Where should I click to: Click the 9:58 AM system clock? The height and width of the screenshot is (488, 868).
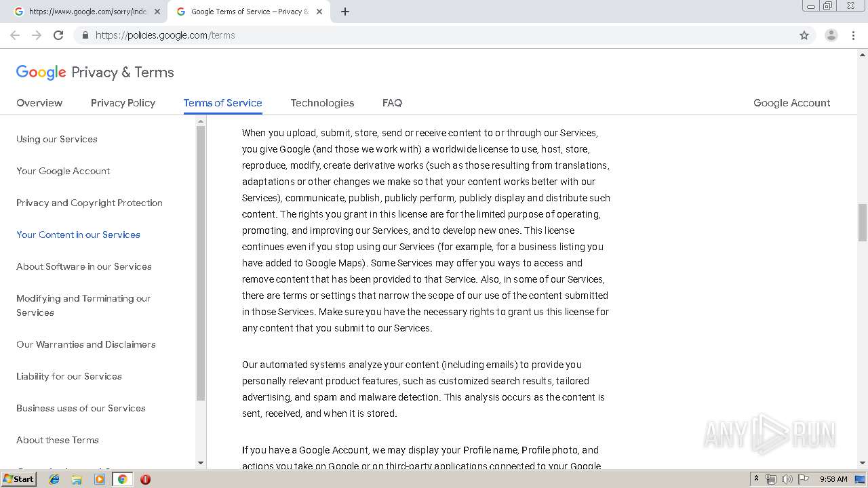tap(833, 479)
